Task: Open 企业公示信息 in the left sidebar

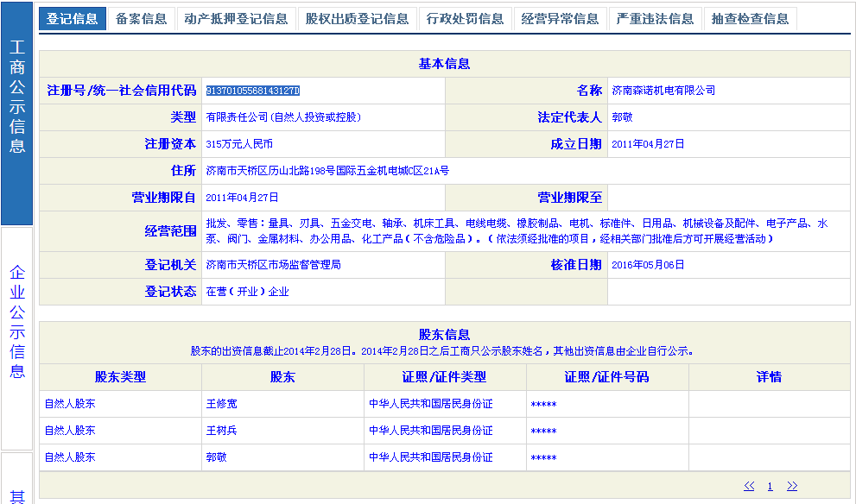Action: point(17,322)
